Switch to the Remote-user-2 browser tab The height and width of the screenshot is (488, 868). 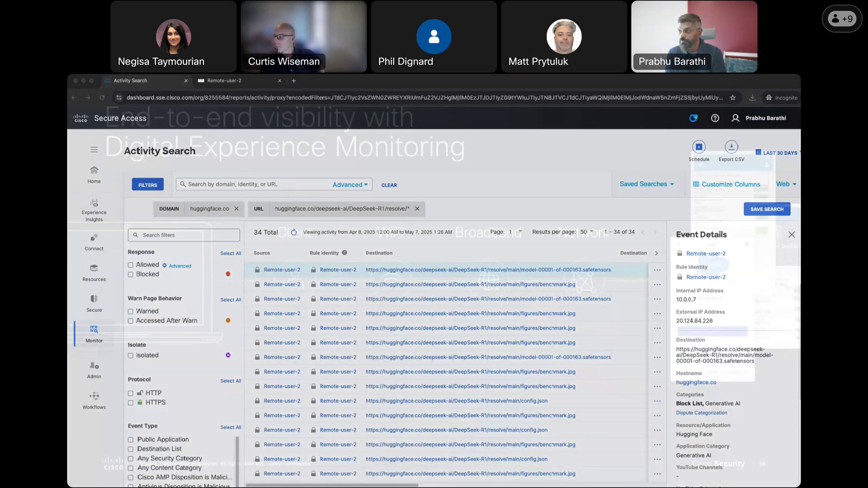[239, 81]
